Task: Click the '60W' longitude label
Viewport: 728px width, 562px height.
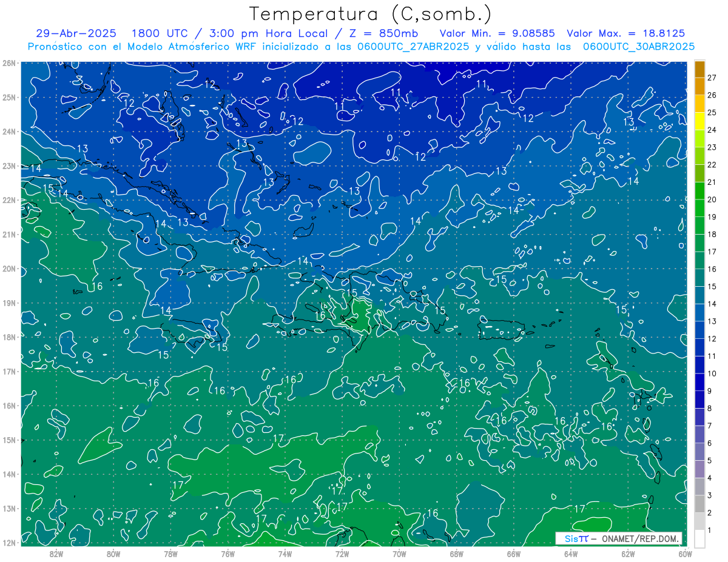Action: coord(685,554)
